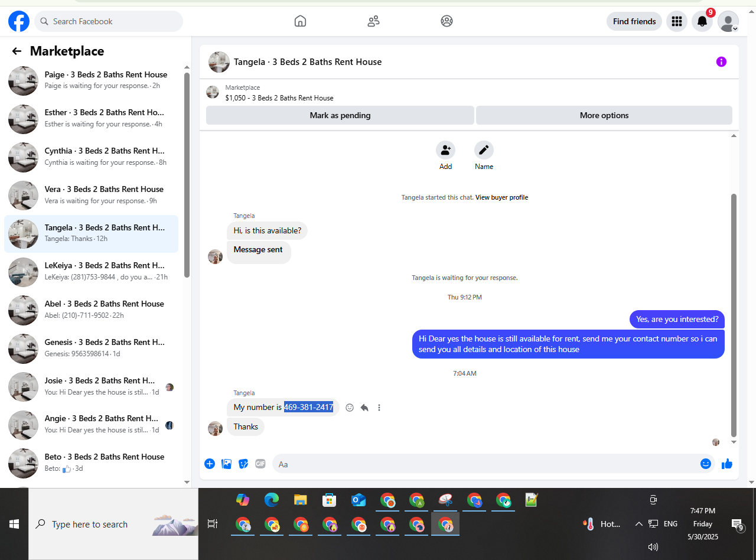The height and width of the screenshot is (560, 756).
Task: Open LeKeiya's conversation
Action: coord(92,272)
